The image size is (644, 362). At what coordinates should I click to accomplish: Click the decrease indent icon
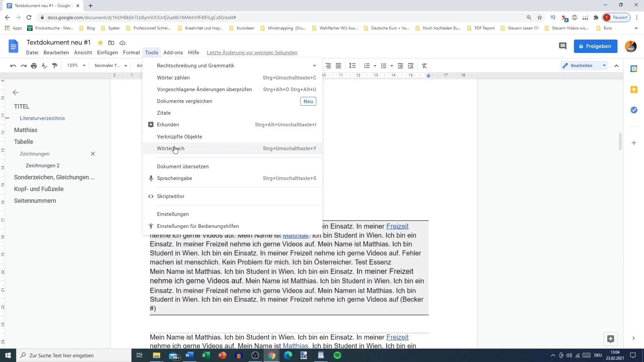click(x=400, y=65)
